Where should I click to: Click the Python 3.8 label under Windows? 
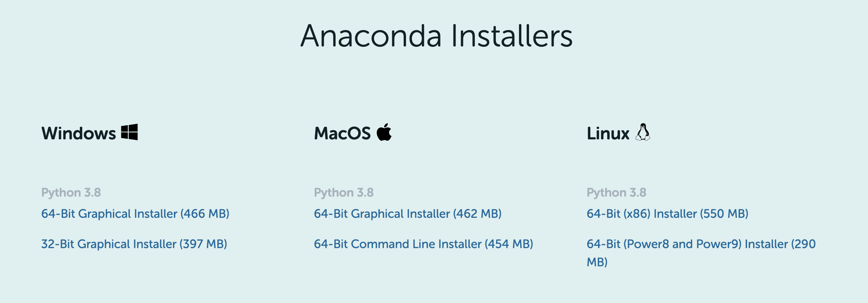[71, 193]
